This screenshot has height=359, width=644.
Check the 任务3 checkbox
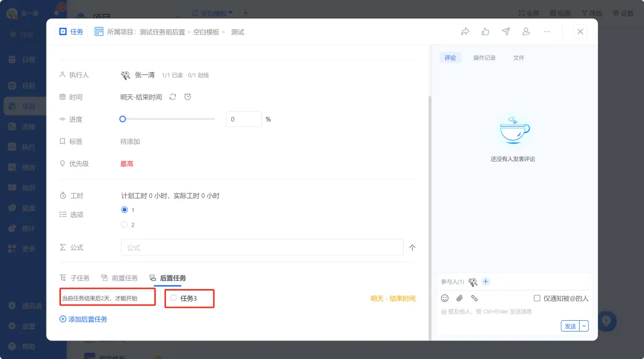[x=174, y=298]
